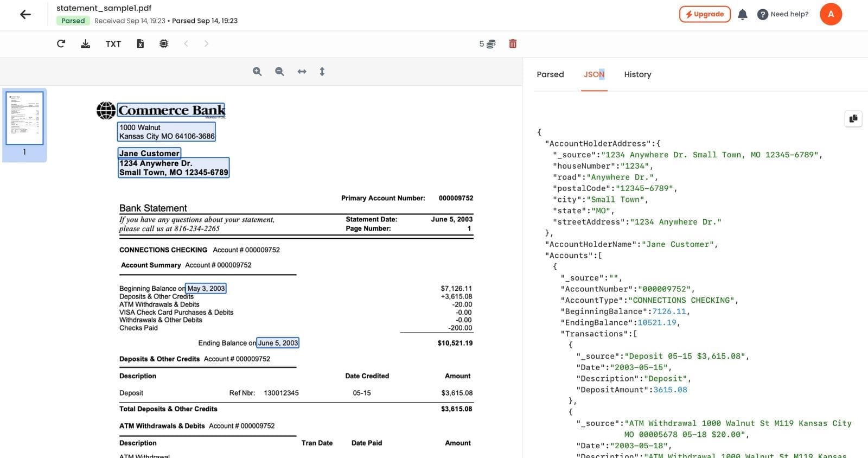
Task: Fit document to width
Action: tap(302, 72)
